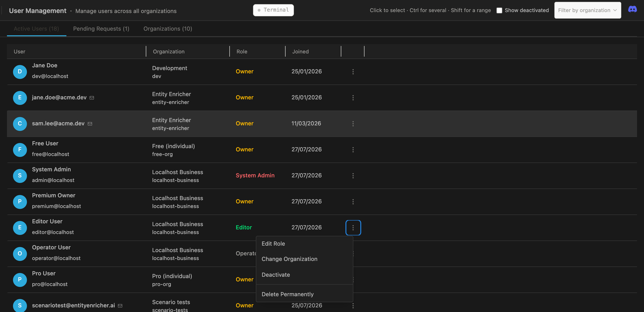This screenshot has height=312, width=644.
Task: Switch to the Organizations tab
Action: click(x=168, y=29)
